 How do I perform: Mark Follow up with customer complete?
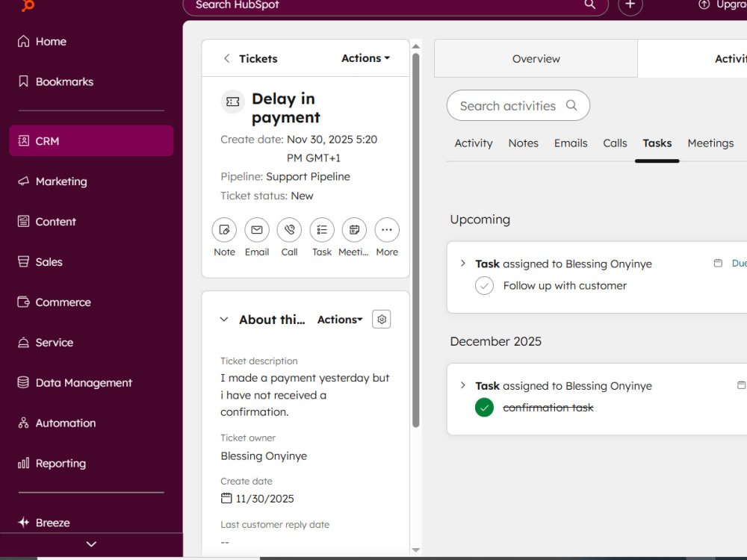click(x=484, y=286)
